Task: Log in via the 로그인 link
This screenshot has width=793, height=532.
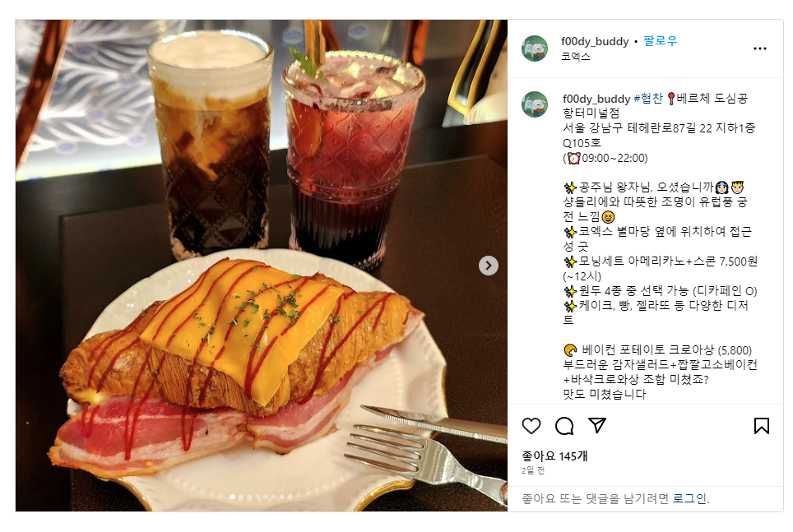Action: (689, 498)
